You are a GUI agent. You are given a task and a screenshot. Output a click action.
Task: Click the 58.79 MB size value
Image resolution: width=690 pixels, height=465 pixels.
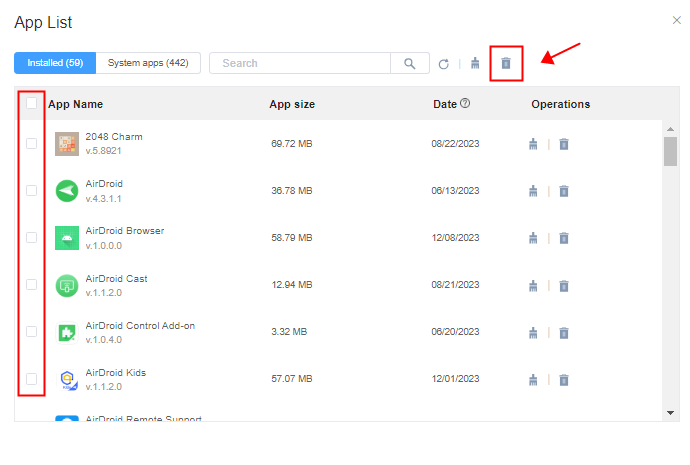[x=292, y=238]
